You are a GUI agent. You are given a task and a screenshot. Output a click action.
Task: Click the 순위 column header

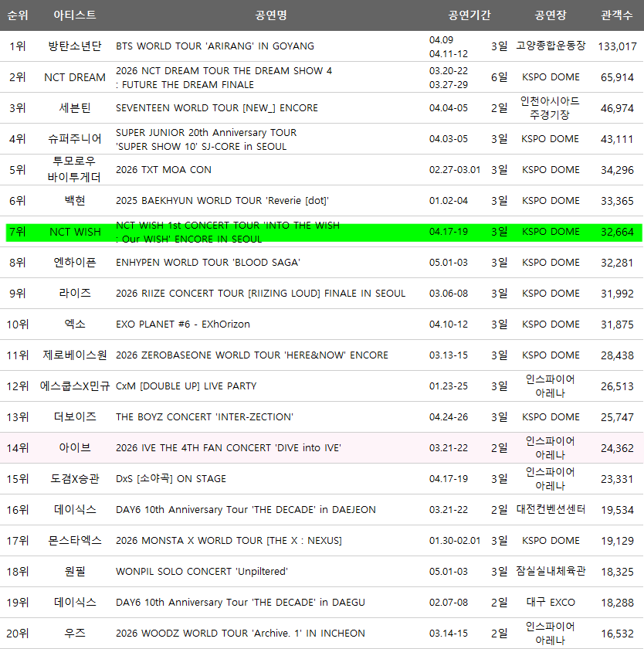(18, 15)
